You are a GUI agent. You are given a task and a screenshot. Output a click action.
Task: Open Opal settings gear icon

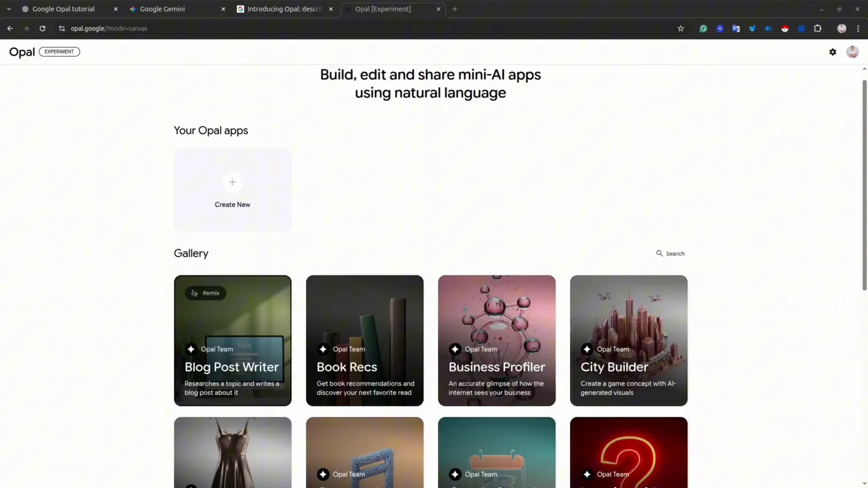click(833, 52)
